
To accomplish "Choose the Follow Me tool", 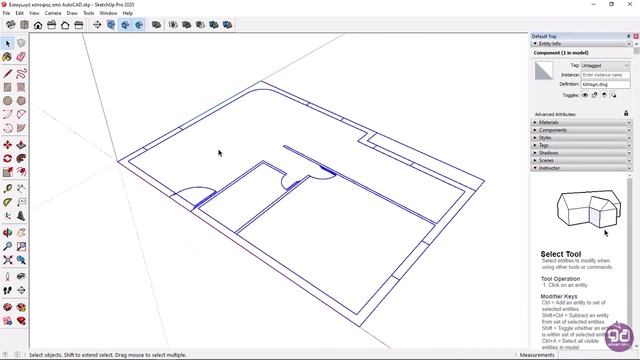I will (x=21, y=158).
